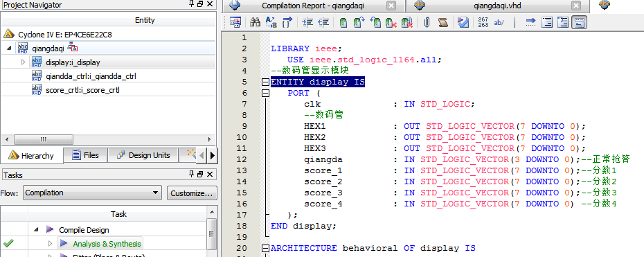Click the paperclip toolbar icon

click(427, 22)
